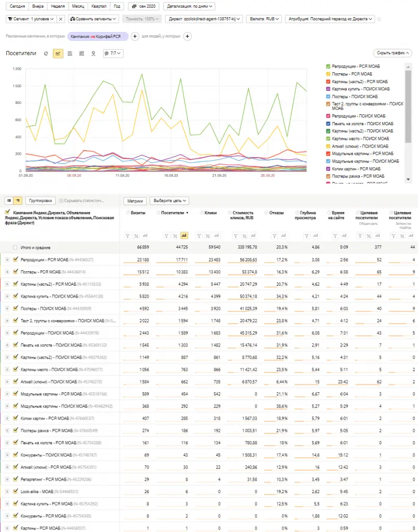Check the Итого и средние checkbox
Screen dimensions: 418x532
tap(15, 248)
